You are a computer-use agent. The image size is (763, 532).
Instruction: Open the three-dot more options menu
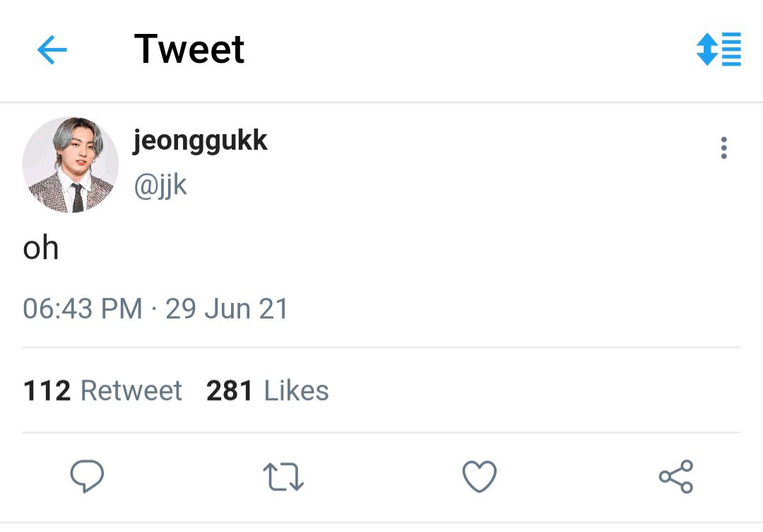(x=723, y=148)
